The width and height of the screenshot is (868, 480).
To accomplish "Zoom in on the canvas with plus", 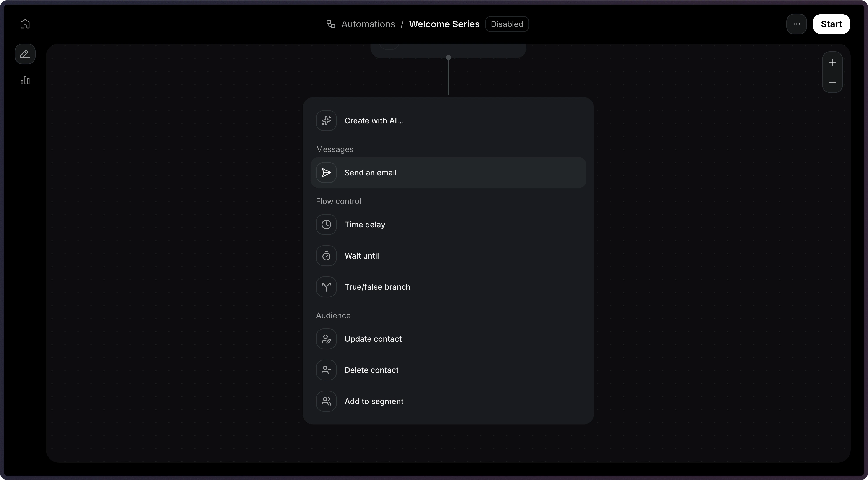I will [x=832, y=62].
